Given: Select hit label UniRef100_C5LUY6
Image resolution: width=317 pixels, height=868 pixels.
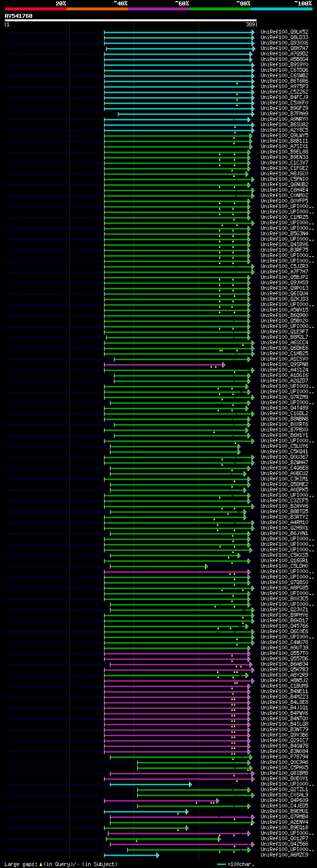Looking at the screenshot, I should (284, 446).
